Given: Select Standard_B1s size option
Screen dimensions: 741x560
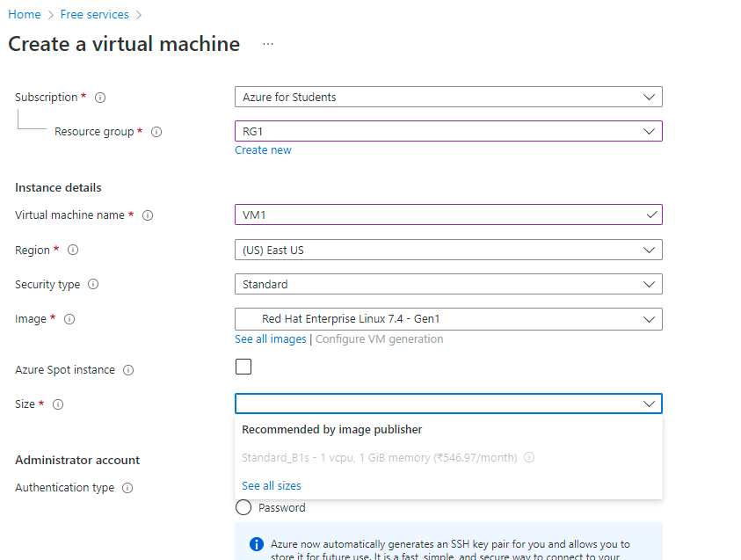Looking at the screenshot, I should pos(448,457).
